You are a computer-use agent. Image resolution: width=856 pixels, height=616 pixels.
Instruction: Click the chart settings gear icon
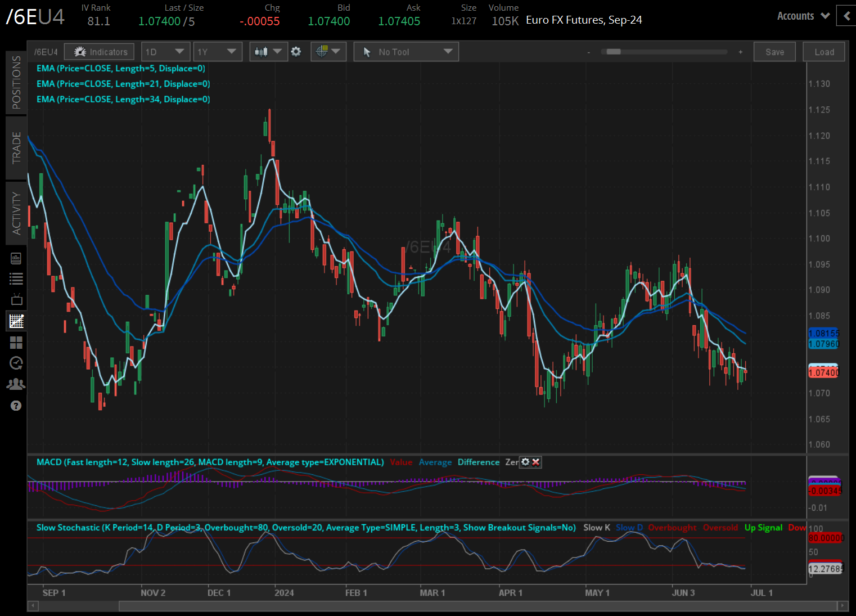296,51
